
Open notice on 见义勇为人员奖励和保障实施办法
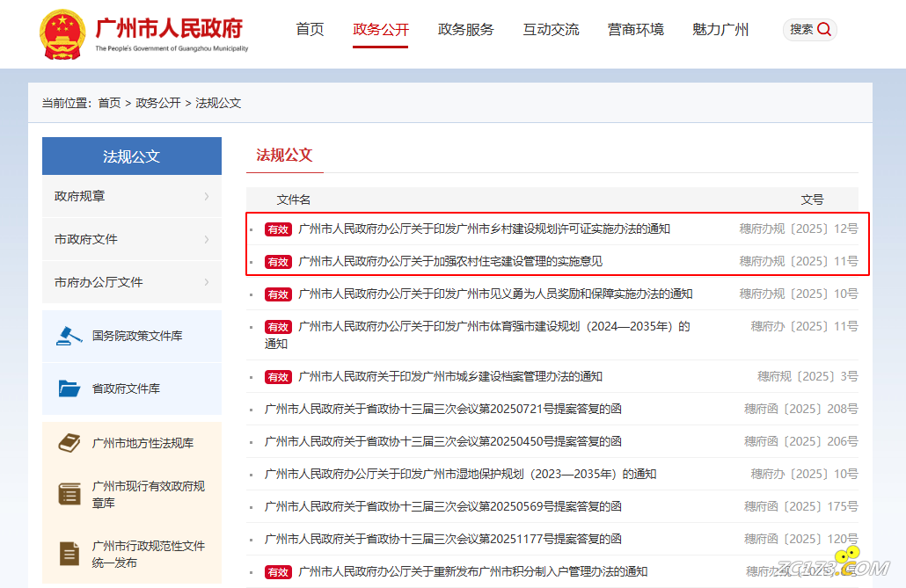(x=495, y=294)
